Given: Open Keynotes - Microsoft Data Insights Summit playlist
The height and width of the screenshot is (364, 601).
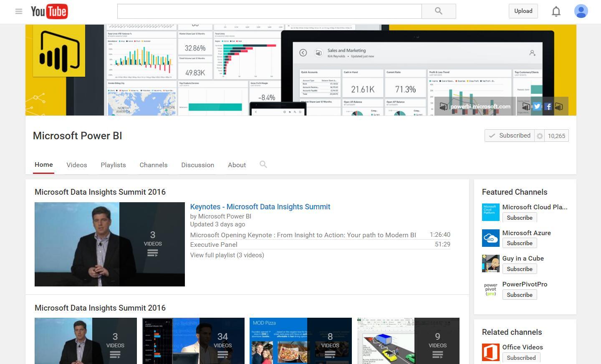Looking at the screenshot, I should pos(260,206).
